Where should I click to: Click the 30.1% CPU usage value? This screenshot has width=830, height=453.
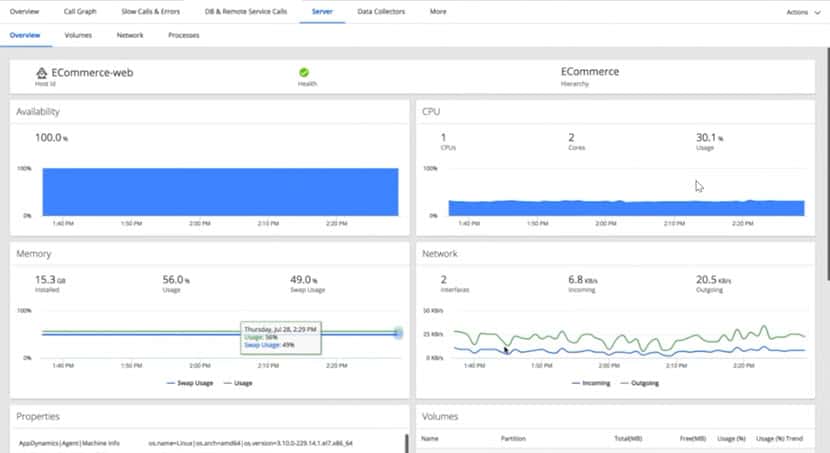(x=709, y=138)
